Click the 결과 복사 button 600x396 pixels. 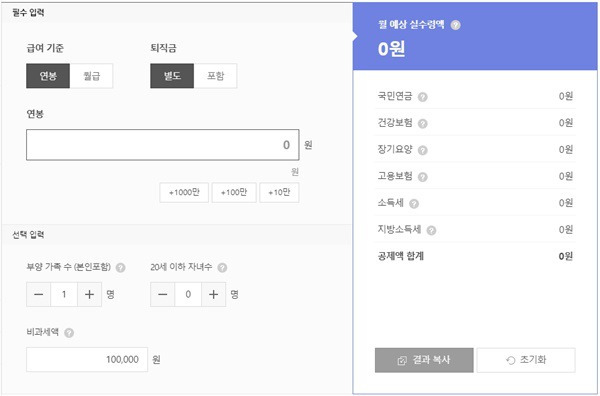[424, 360]
